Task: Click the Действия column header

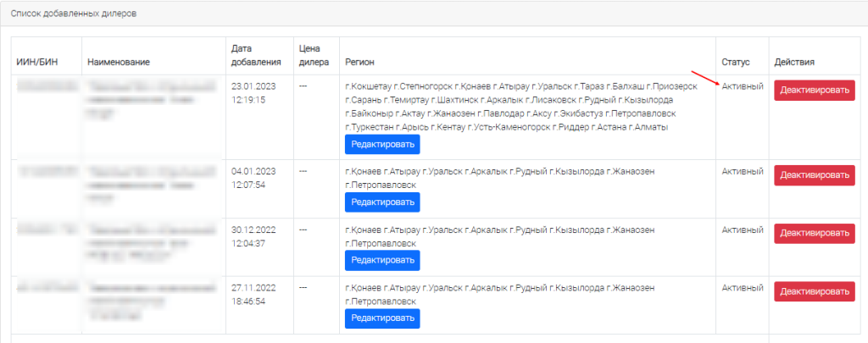Action: (795, 63)
